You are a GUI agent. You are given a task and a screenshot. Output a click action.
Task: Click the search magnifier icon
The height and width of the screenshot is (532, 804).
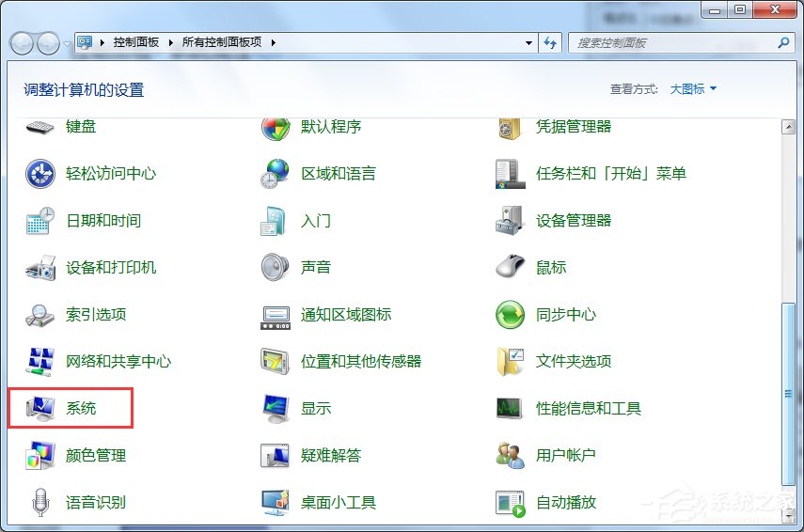point(783,43)
